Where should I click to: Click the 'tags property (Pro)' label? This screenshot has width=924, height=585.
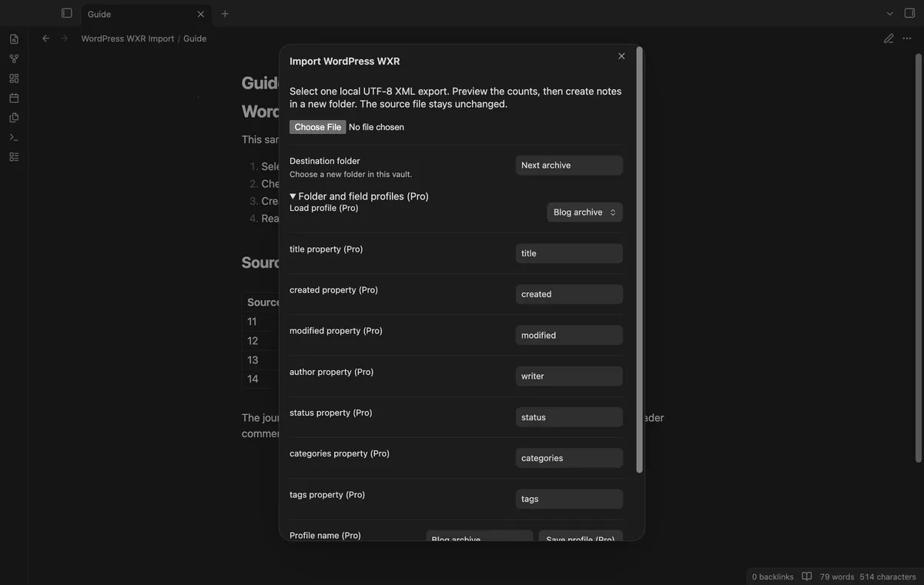click(327, 495)
